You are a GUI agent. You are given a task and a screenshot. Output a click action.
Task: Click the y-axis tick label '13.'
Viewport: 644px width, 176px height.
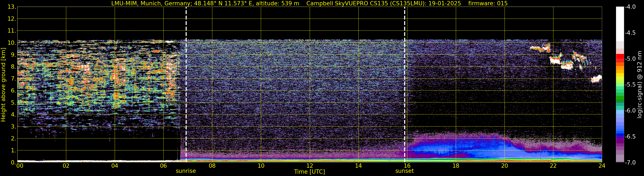[x=12, y=7]
